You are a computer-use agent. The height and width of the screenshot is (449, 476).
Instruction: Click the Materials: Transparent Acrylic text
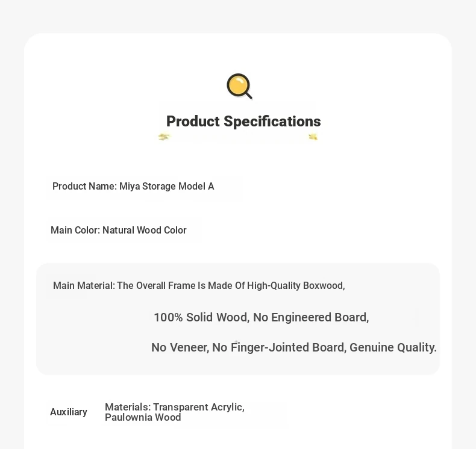(x=175, y=407)
